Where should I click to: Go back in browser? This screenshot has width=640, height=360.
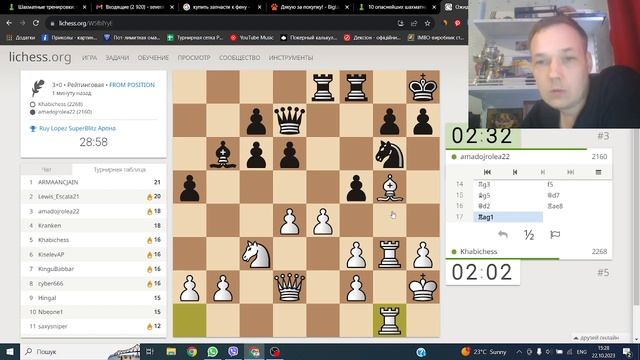tap(9, 23)
